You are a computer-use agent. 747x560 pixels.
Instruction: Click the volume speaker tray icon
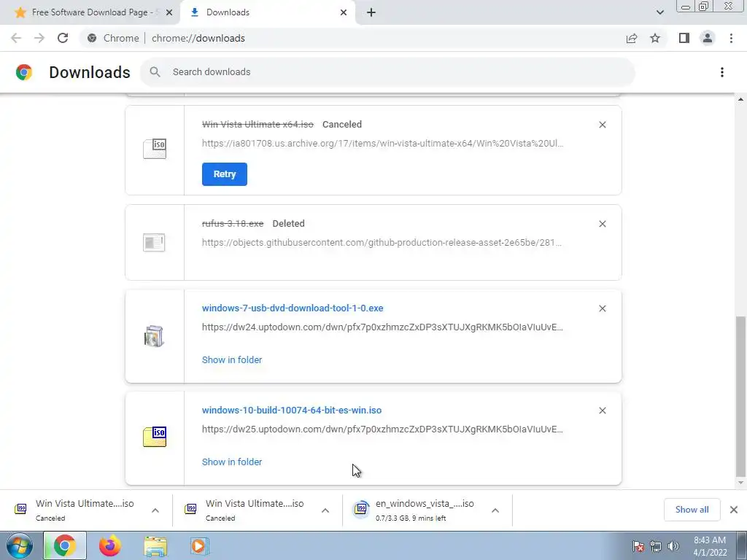coord(673,546)
